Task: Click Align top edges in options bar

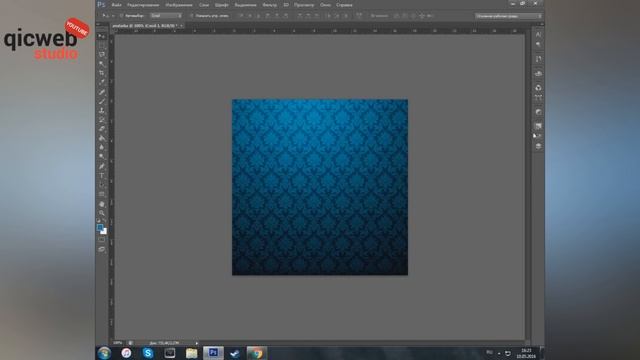Action: pyautogui.click(x=241, y=16)
